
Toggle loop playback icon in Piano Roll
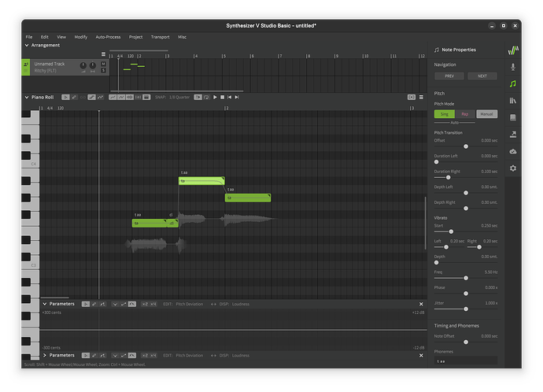206,98
